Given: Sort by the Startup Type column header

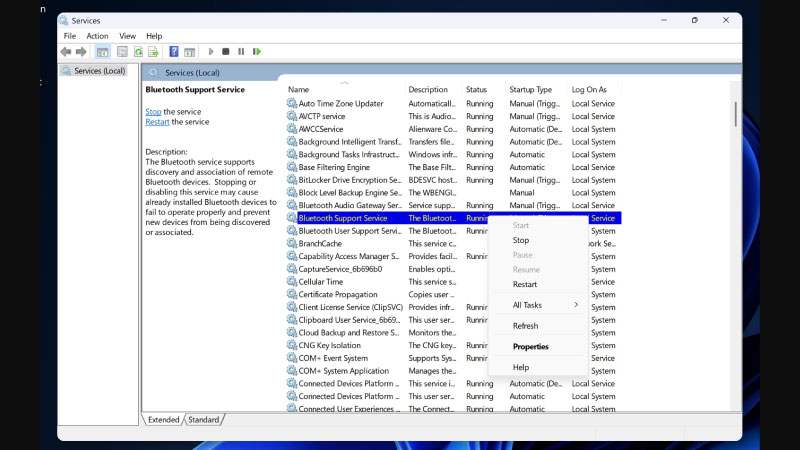Looking at the screenshot, I should pos(530,89).
